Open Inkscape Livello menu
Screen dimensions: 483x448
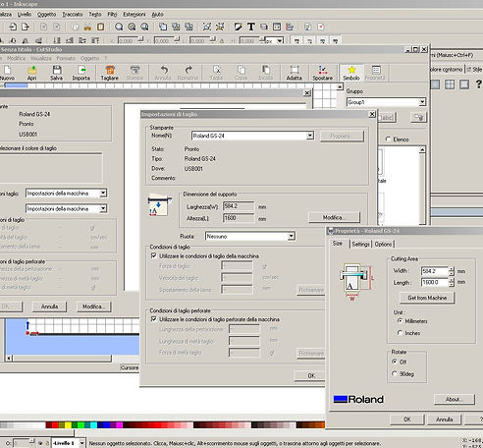tap(25, 15)
